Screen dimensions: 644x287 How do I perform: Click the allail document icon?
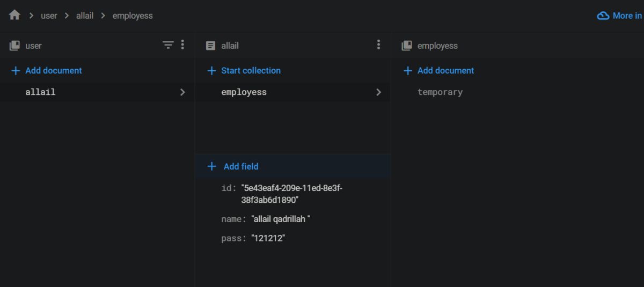(211, 46)
